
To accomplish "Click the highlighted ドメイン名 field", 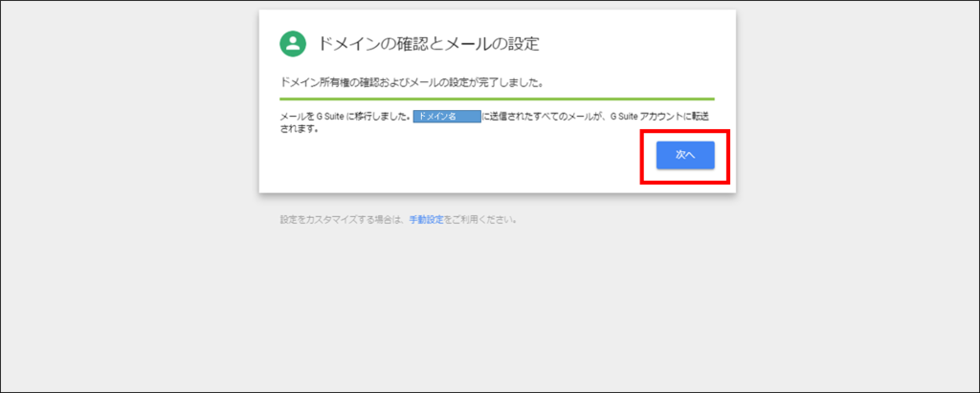I will [x=447, y=117].
